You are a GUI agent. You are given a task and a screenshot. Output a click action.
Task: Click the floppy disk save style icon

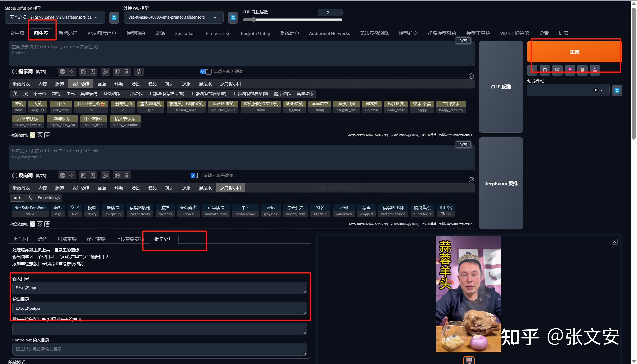595,70
